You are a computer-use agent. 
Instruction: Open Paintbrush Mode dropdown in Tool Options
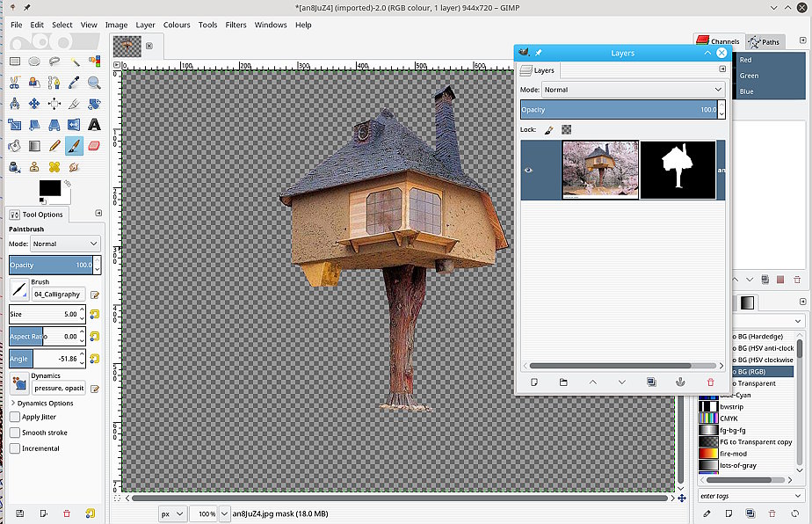65,244
